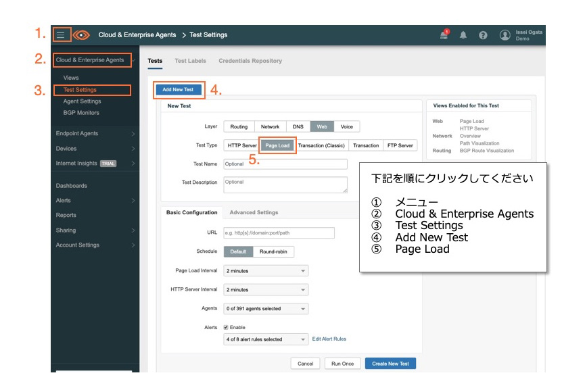
Task: Open the Agents selection dropdown
Action: [x=266, y=308]
